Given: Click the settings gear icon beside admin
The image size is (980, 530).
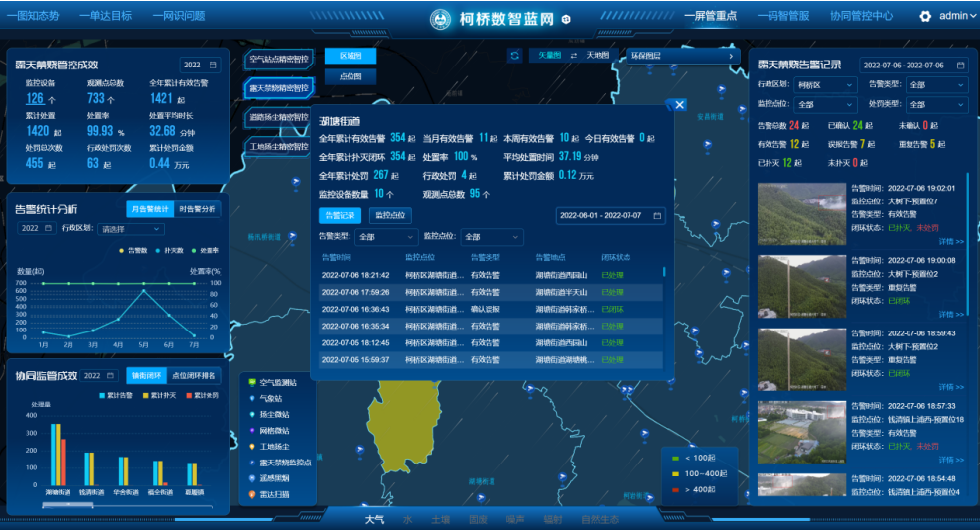Looking at the screenshot, I should (x=925, y=16).
